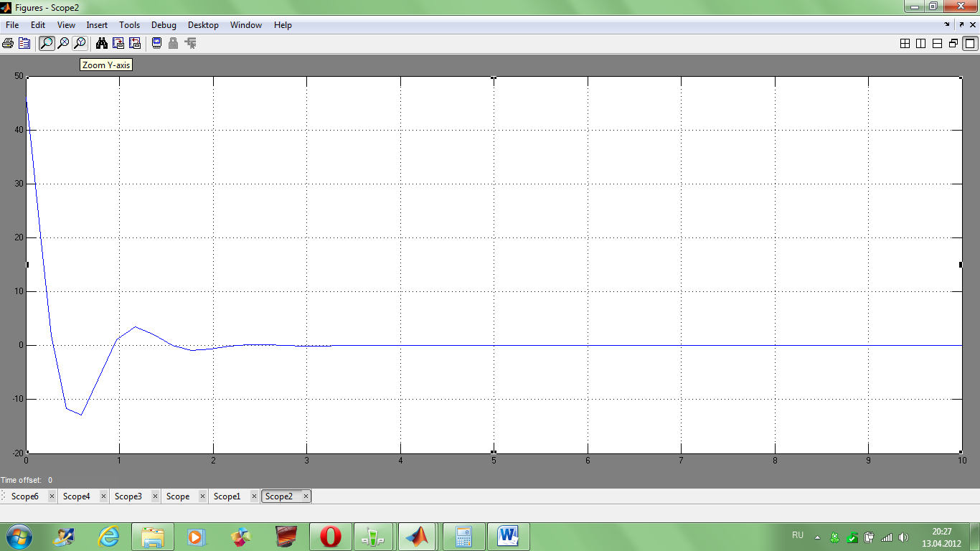Float the figure documents (cascade icon)
Viewport: 980px width, 551px height.
click(x=953, y=43)
